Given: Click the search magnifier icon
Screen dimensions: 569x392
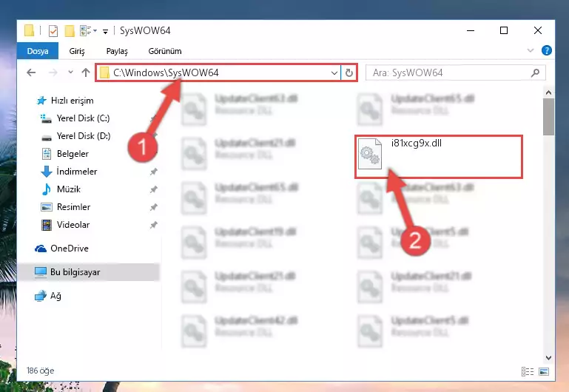Looking at the screenshot, I should [535, 73].
